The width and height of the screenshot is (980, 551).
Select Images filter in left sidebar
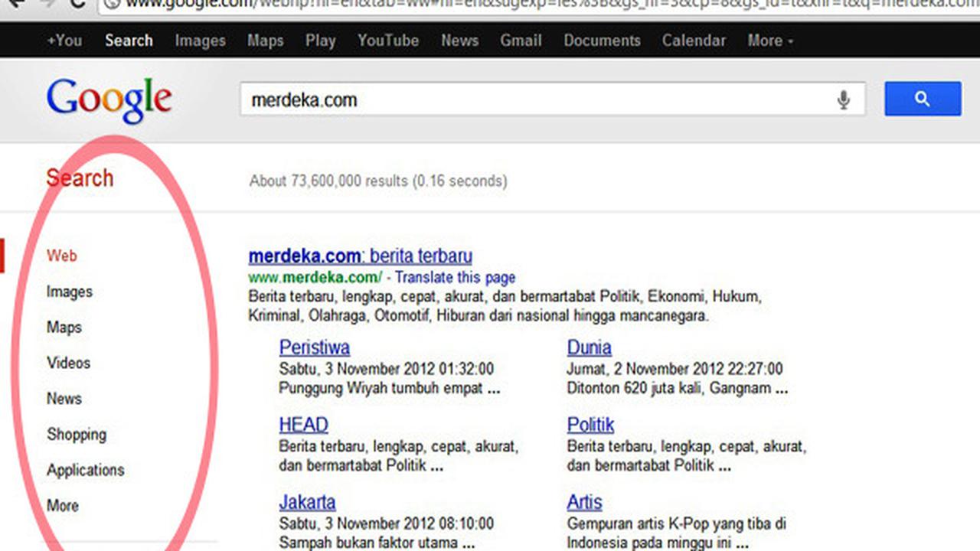(x=69, y=292)
